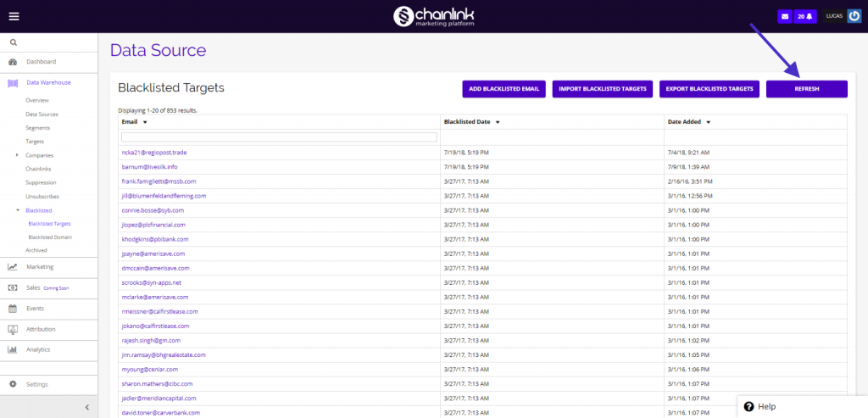The height and width of the screenshot is (418, 868).
Task: Click the Marketing chart icon
Action: 13,267
